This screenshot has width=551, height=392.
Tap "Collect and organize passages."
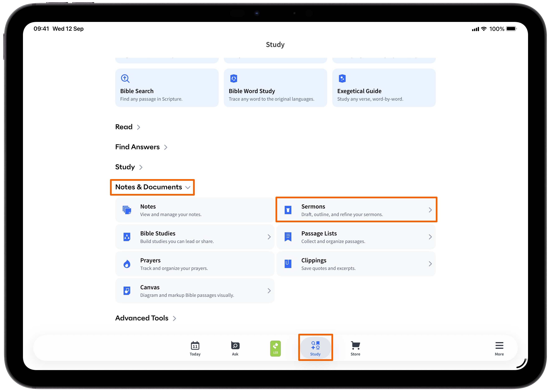[333, 241]
